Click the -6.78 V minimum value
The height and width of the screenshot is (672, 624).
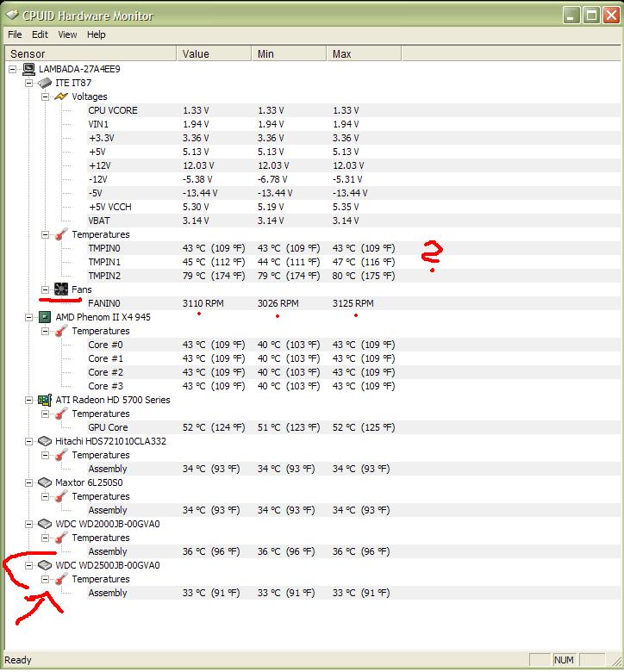tap(272, 179)
